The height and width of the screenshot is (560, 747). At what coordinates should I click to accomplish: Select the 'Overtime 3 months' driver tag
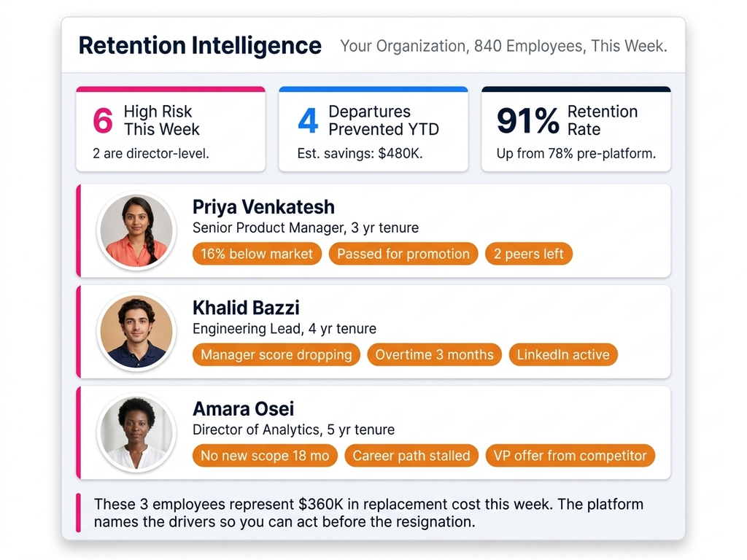434,354
